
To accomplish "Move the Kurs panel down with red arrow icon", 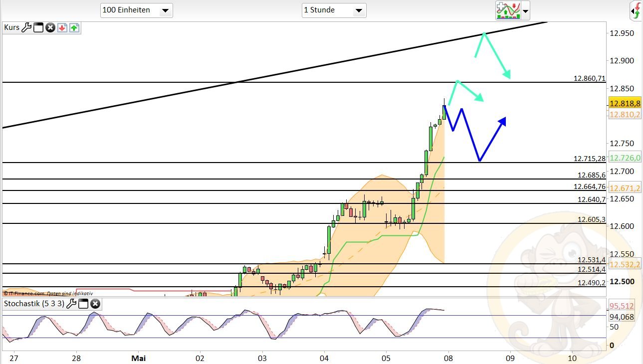I will 62,27.
